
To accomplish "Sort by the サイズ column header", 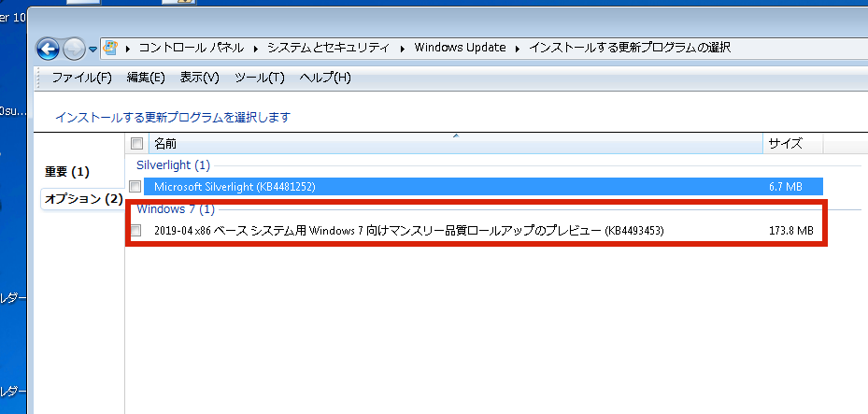I will [792, 144].
